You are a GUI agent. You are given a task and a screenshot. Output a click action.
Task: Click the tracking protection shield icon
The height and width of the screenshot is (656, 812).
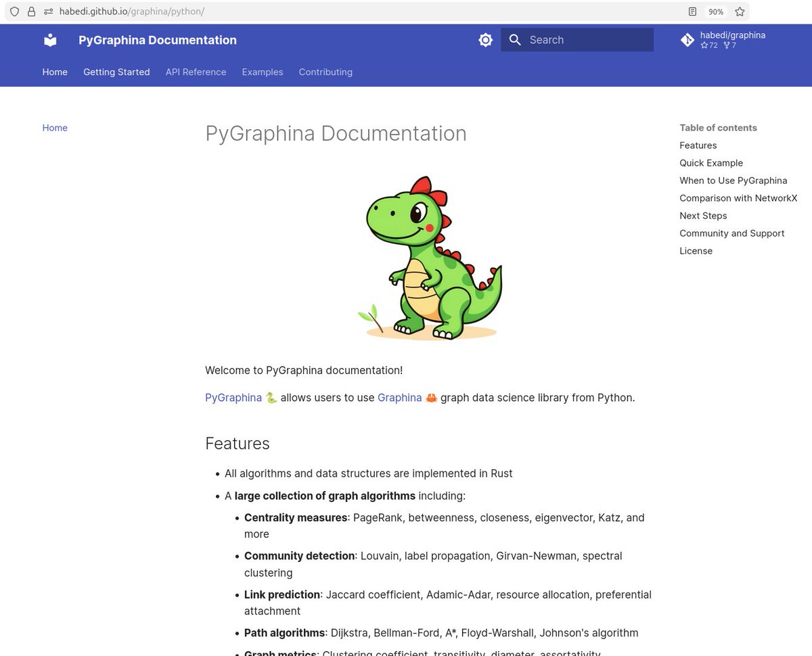click(x=14, y=11)
